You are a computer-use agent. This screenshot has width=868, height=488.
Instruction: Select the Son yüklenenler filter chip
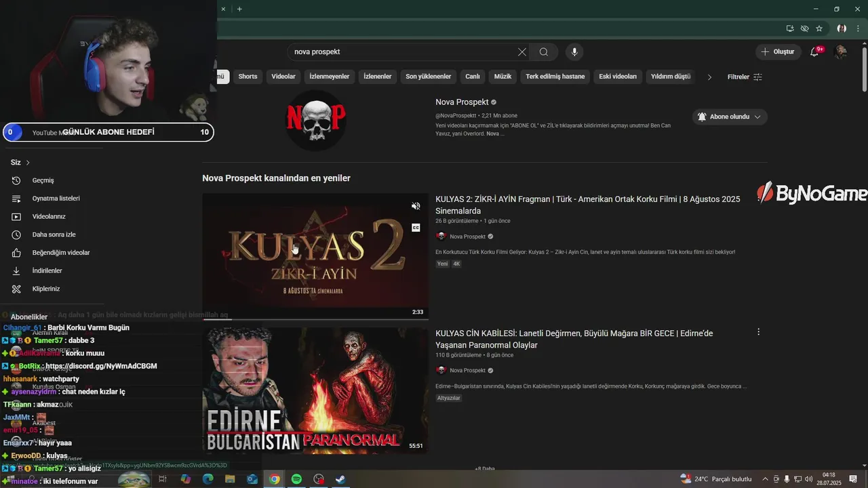[x=429, y=77]
